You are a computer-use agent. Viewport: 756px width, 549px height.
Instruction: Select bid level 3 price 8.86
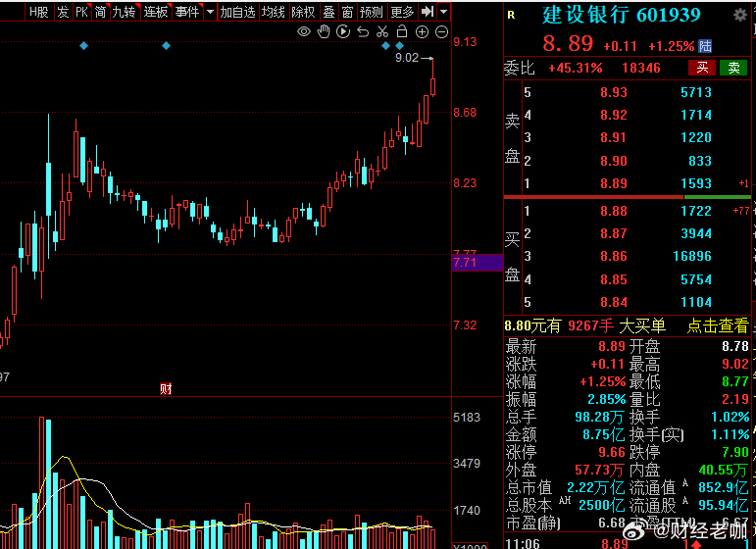point(613,256)
